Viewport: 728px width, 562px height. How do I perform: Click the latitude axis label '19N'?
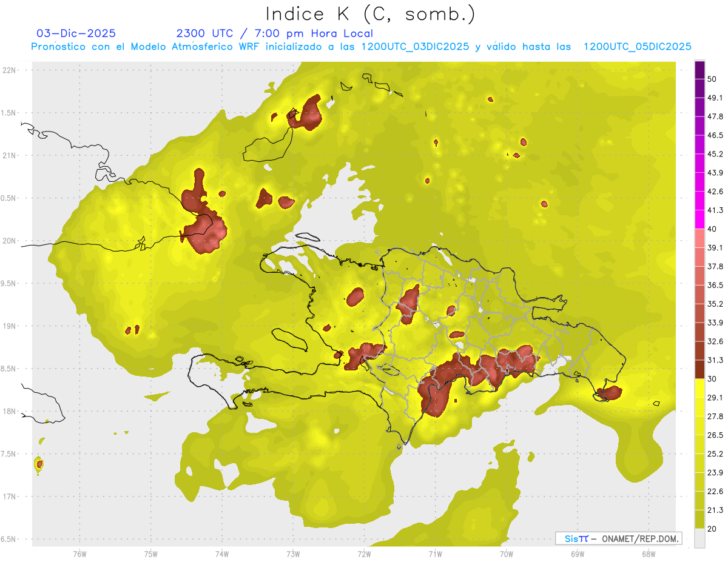8,326
